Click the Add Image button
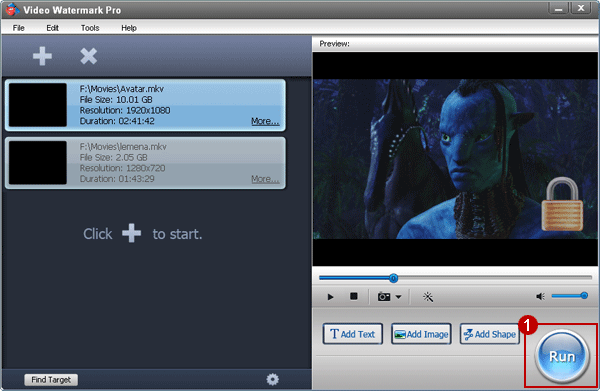The width and height of the screenshot is (600, 391). 421,334
